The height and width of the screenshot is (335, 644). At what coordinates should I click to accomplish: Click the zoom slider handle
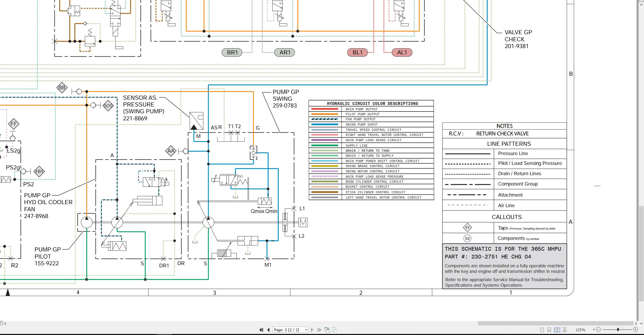click(618, 329)
